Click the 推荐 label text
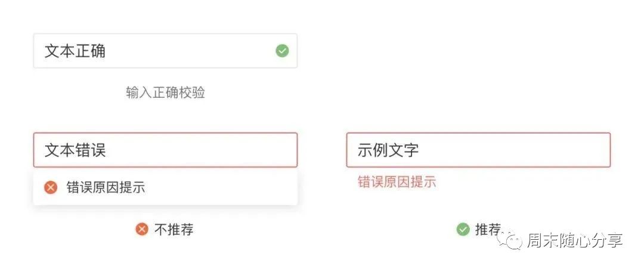644x269 pixels. click(x=488, y=229)
